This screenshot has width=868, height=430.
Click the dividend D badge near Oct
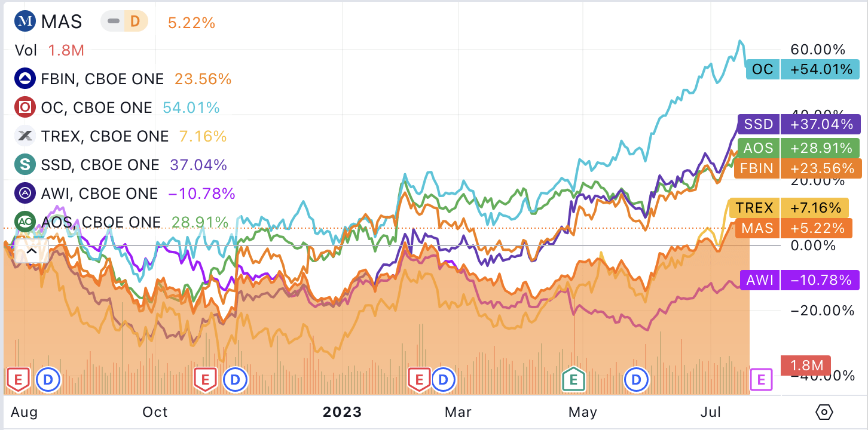point(236,379)
